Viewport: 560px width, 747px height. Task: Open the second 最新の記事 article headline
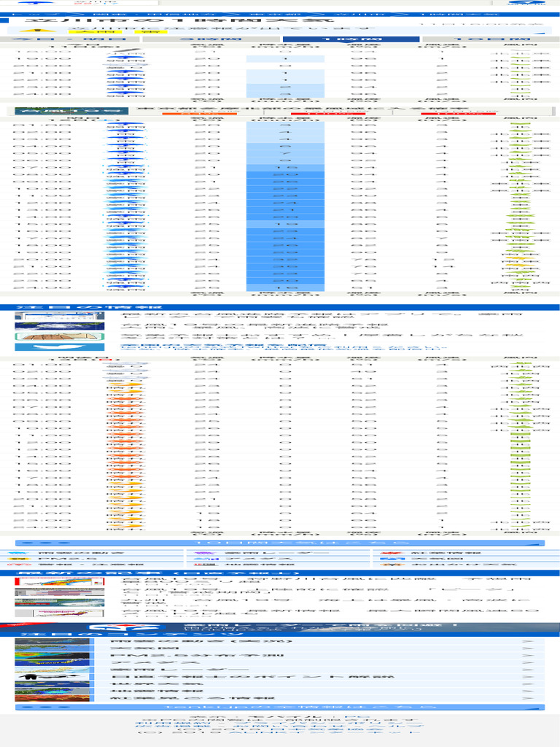(x=319, y=591)
